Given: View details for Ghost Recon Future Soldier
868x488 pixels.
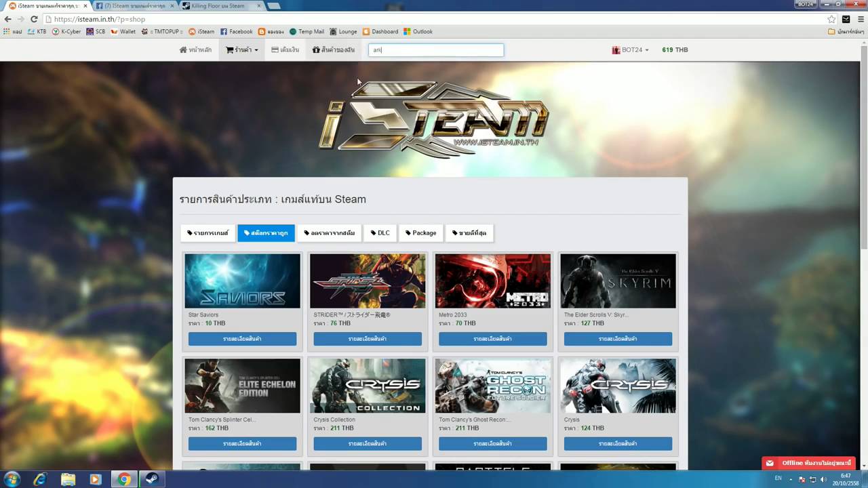Looking at the screenshot, I should click(x=492, y=444).
